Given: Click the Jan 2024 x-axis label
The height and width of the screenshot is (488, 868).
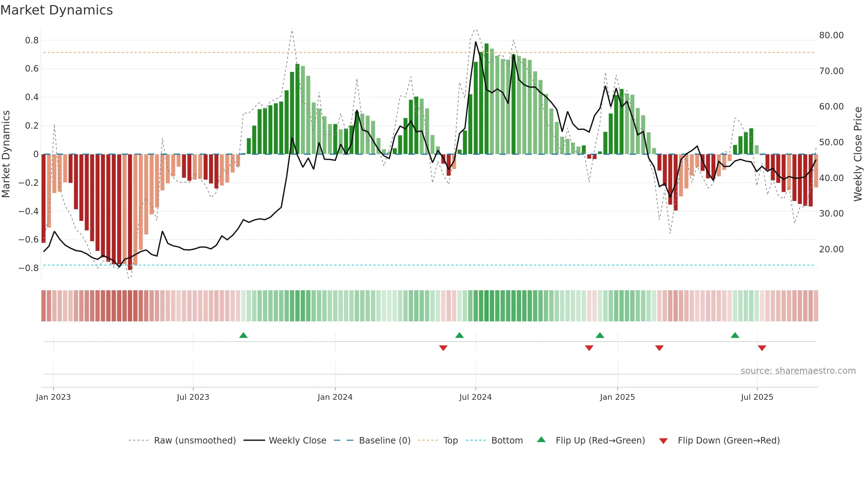Looking at the screenshot, I should (335, 397).
